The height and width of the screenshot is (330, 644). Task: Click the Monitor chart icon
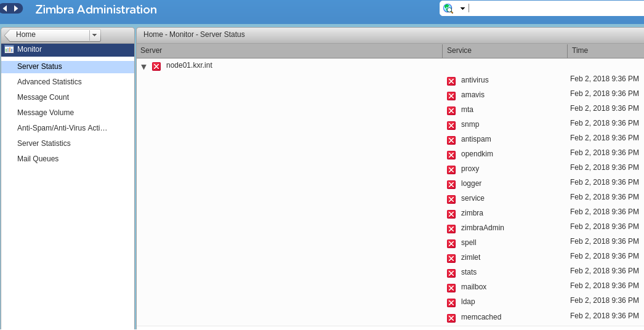pyautogui.click(x=9, y=49)
